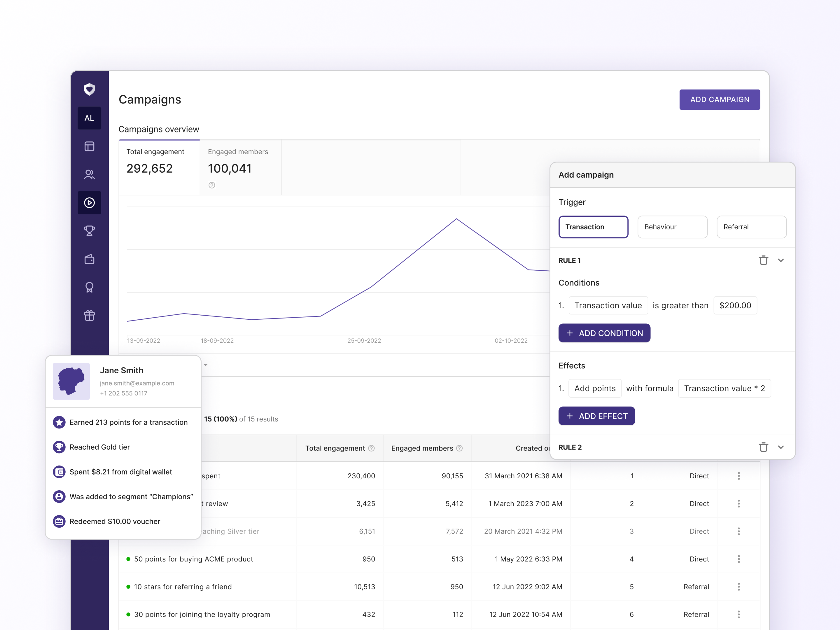The image size is (840, 630).
Task: Delete Rule 2 with trash icon
Action: pyautogui.click(x=763, y=447)
